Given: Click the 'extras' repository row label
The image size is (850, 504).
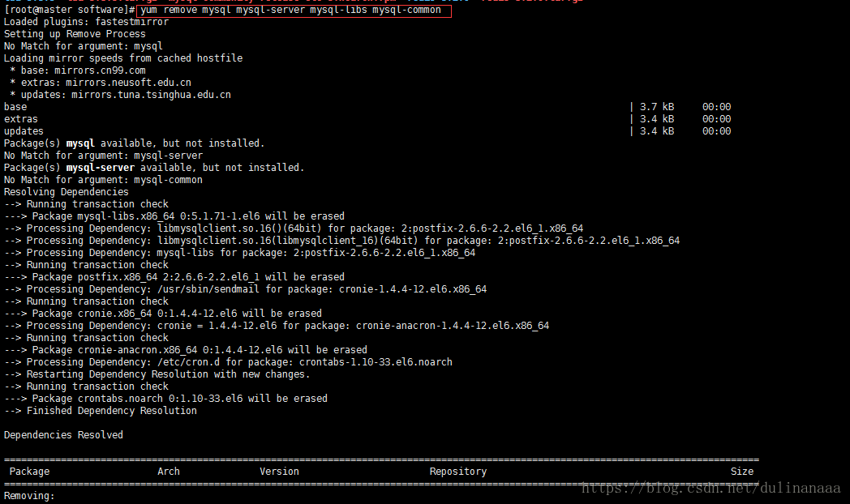Looking at the screenshot, I should [20, 119].
